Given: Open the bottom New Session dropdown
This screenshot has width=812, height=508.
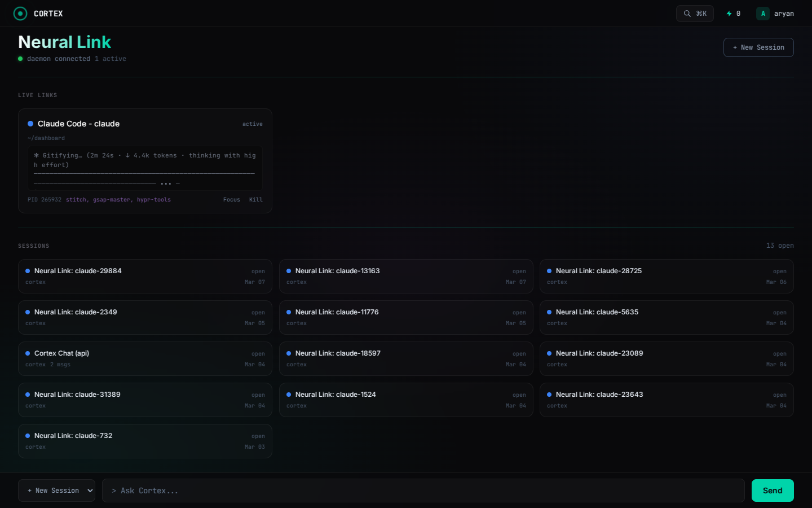Looking at the screenshot, I should point(56,491).
